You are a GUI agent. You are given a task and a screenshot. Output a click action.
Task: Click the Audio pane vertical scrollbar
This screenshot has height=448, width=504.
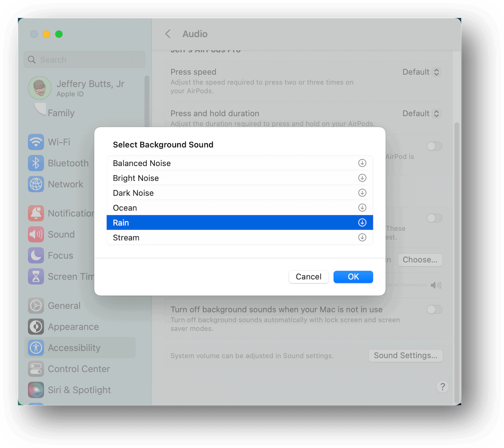[x=457, y=262]
